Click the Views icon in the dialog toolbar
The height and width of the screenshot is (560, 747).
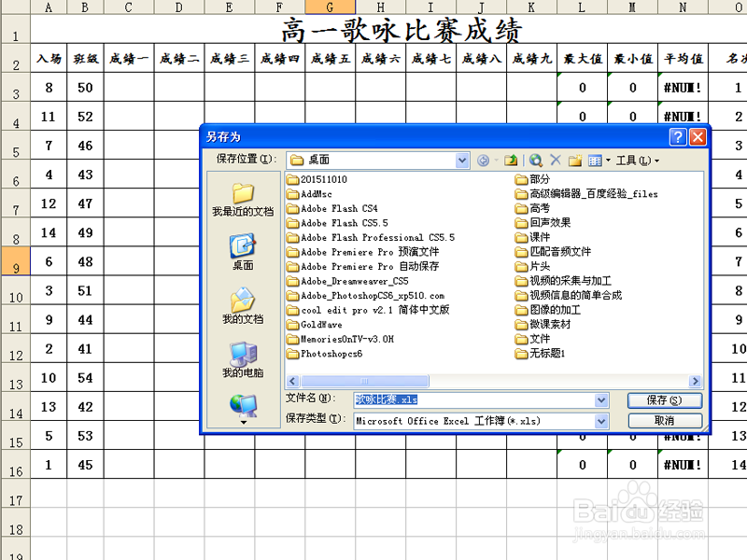(x=597, y=161)
